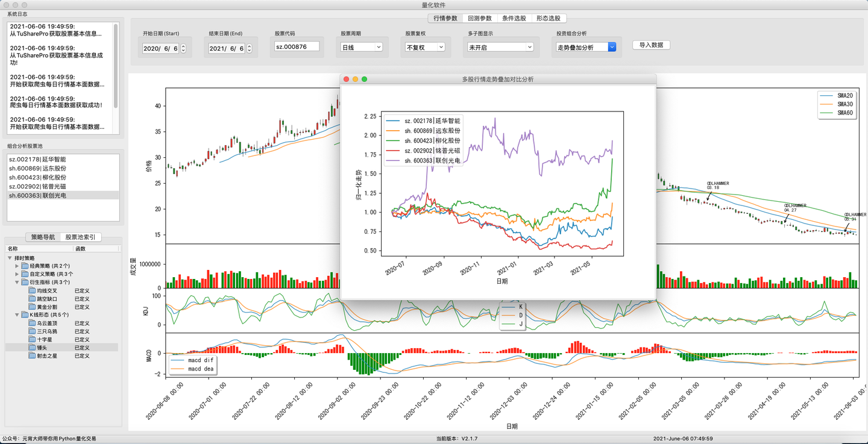Click the 锤头 folder icon
The image size is (868, 444).
pyautogui.click(x=32, y=348)
